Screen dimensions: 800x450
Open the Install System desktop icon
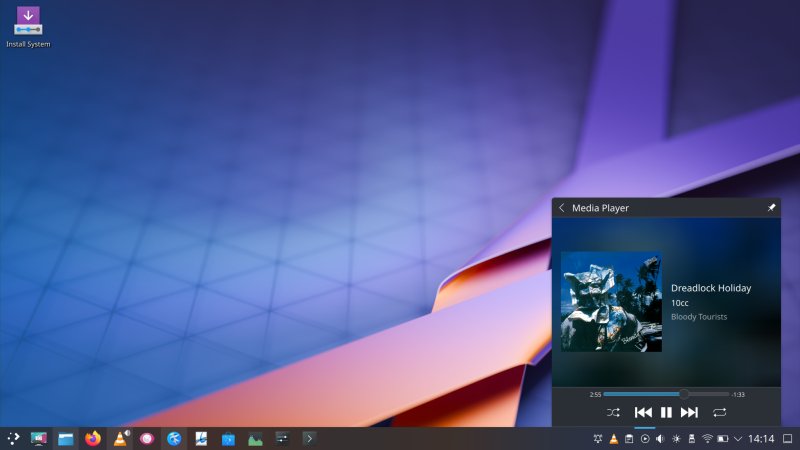point(28,28)
